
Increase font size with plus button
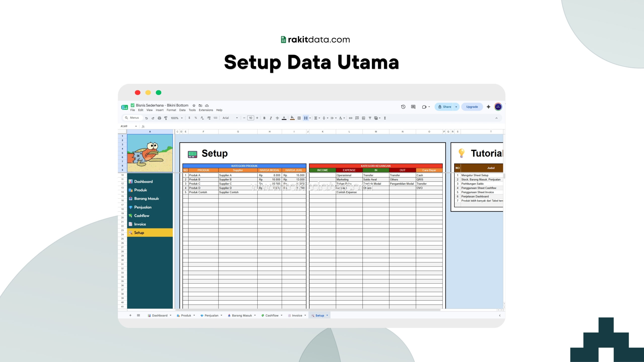pos(257,118)
